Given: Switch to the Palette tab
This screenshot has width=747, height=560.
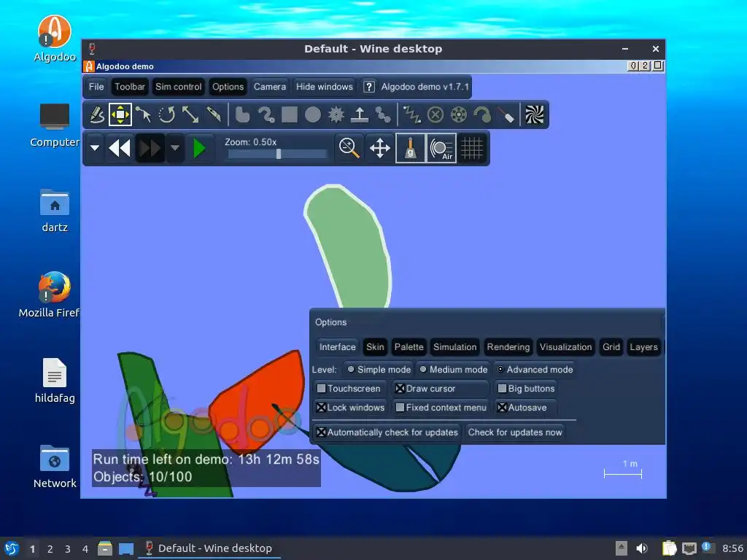Looking at the screenshot, I should (409, 347).
